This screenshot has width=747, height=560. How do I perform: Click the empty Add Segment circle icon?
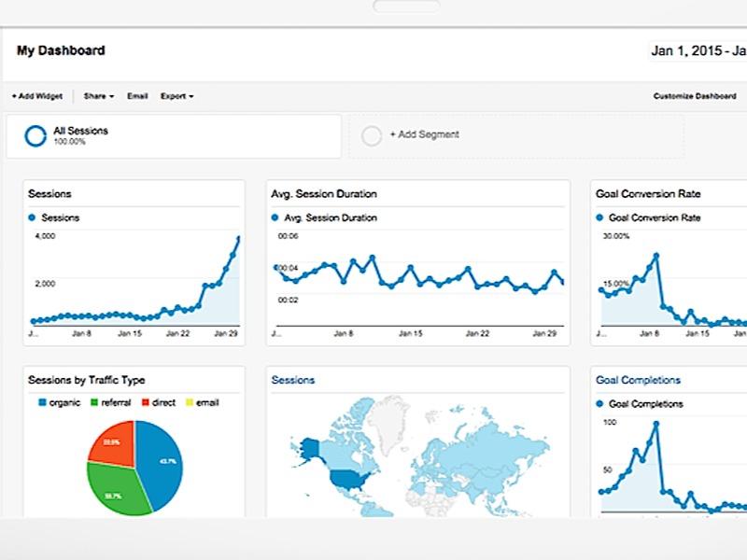pyautogui.click(x=372, y=135)
